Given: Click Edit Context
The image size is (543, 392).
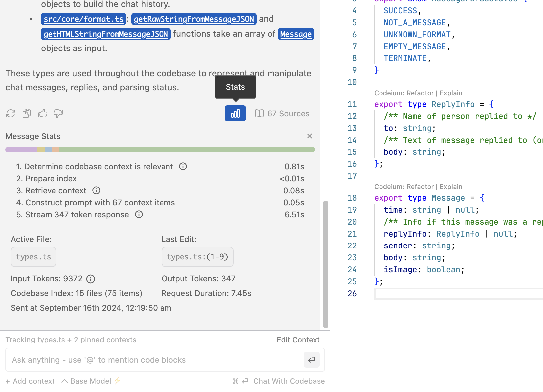Looking at the screenshot, I should click(298, 340).
